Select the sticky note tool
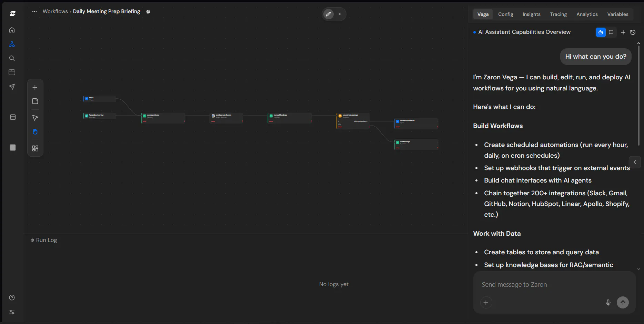 click(35, 101)
